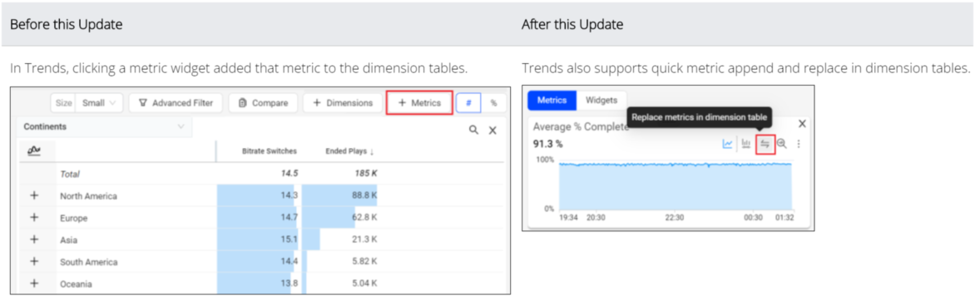Select the Metrics tab
980x307 pixels.
(552, 100)
